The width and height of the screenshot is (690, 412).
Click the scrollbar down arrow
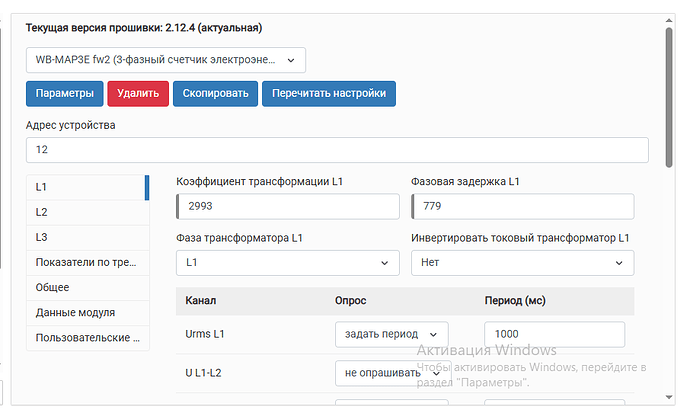point(669,397)
